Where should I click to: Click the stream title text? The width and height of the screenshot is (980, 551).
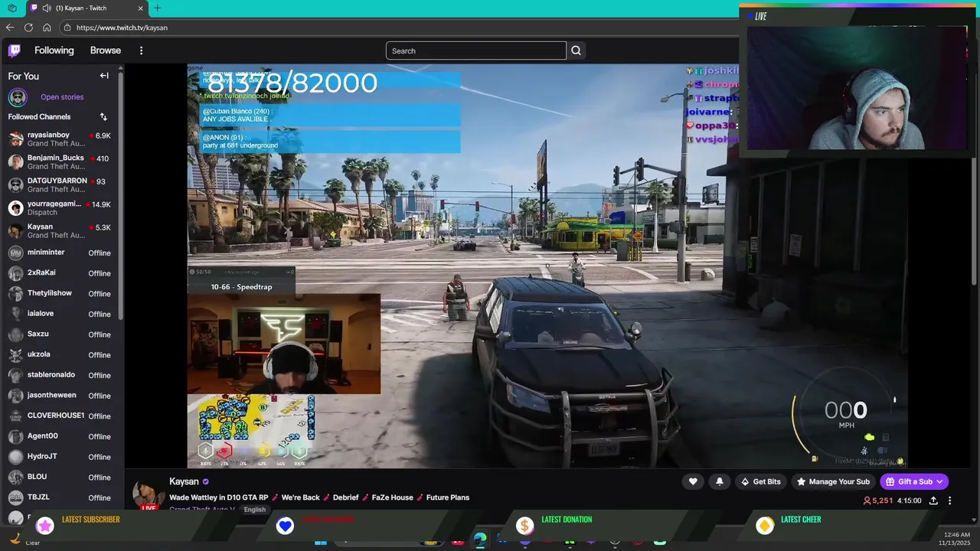(319, 497)
